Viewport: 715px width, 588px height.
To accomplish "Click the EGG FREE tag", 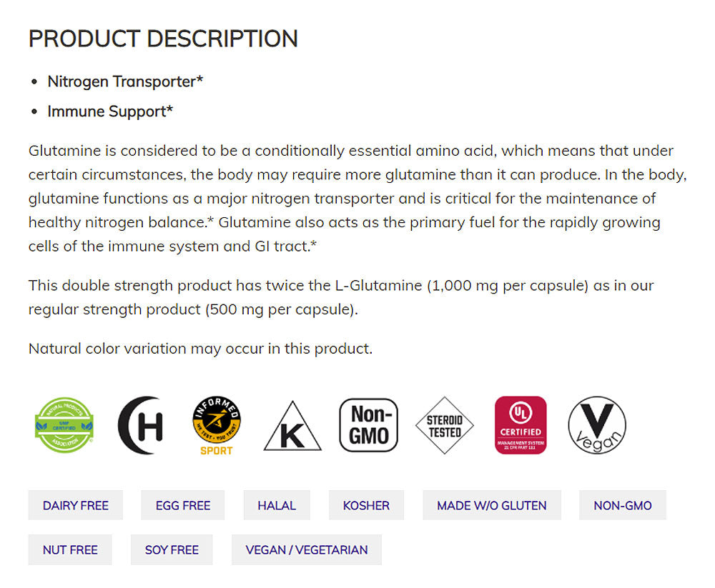I will pyautogui.click(x=183, y=505).
